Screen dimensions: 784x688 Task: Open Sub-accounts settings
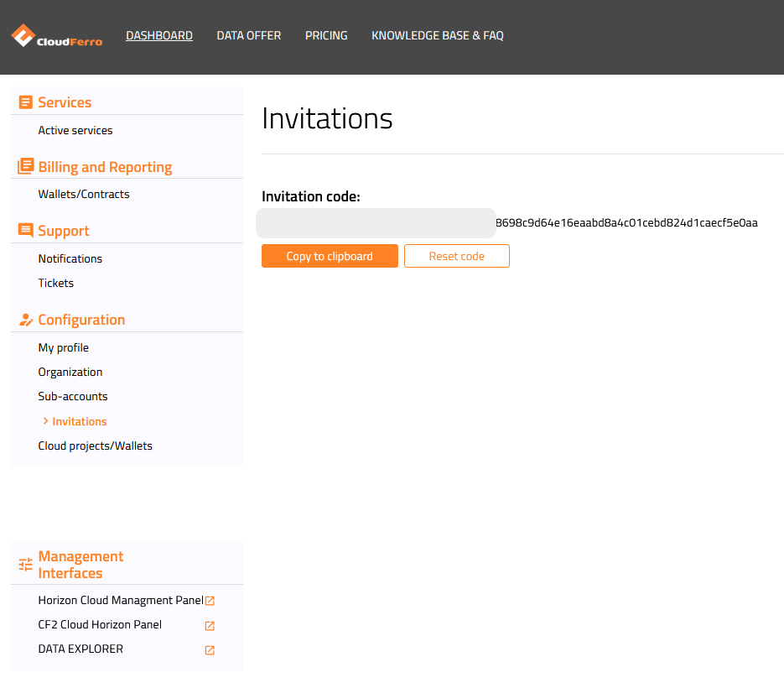click(73, 396)
